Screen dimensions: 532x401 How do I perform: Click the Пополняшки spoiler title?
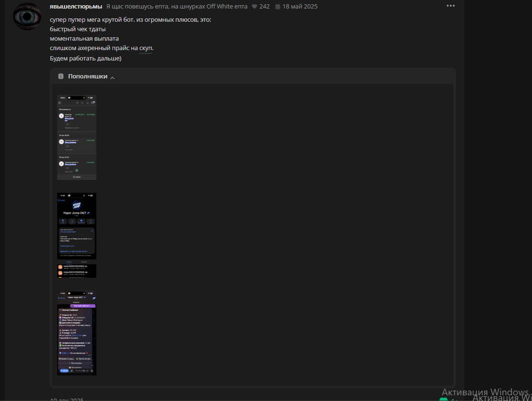[x=88, y=77]
